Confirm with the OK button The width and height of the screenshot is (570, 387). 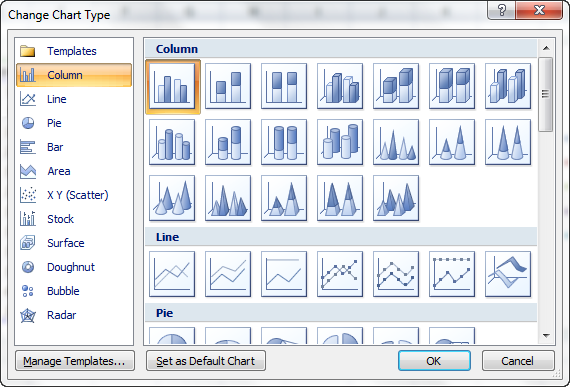[x=434, y=360]
